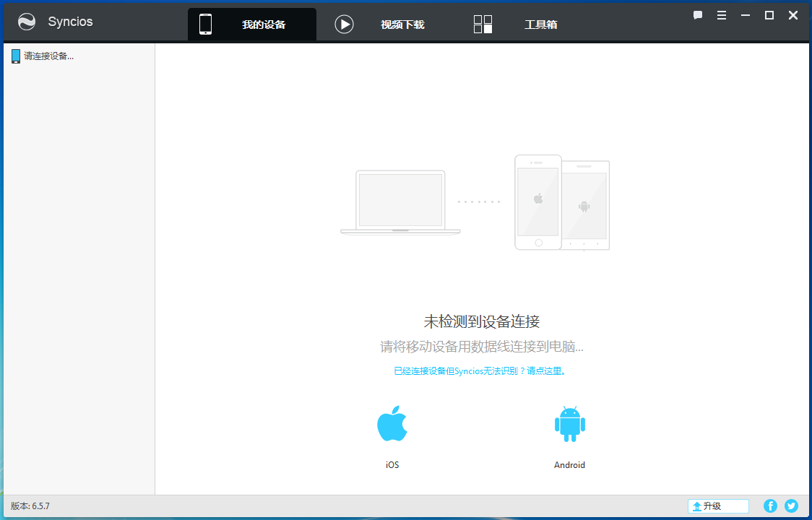Click the blue Android robot icon
This screenshot has width=812, height=520.
(x=570, y=424)
